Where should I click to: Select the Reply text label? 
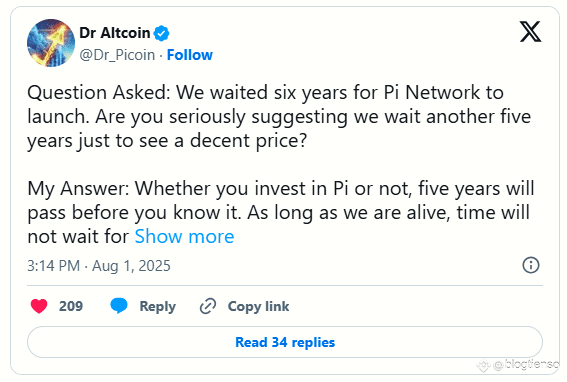point(158,306)
